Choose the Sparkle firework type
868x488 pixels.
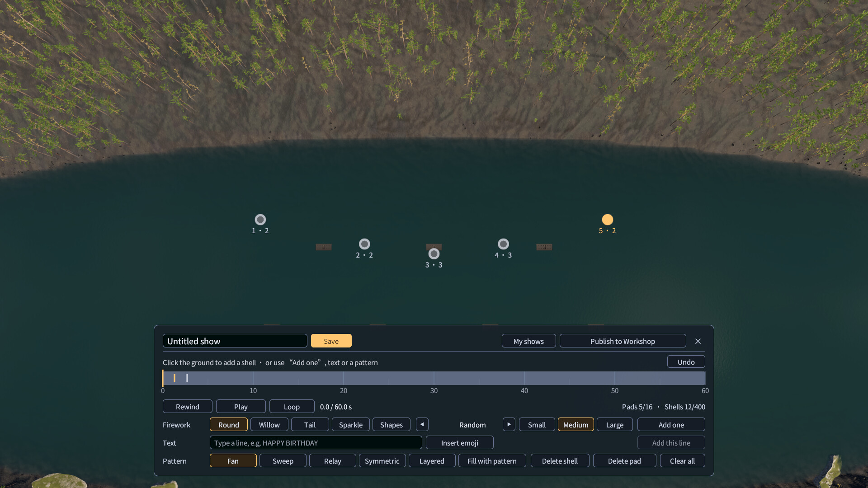click(351, 424)
